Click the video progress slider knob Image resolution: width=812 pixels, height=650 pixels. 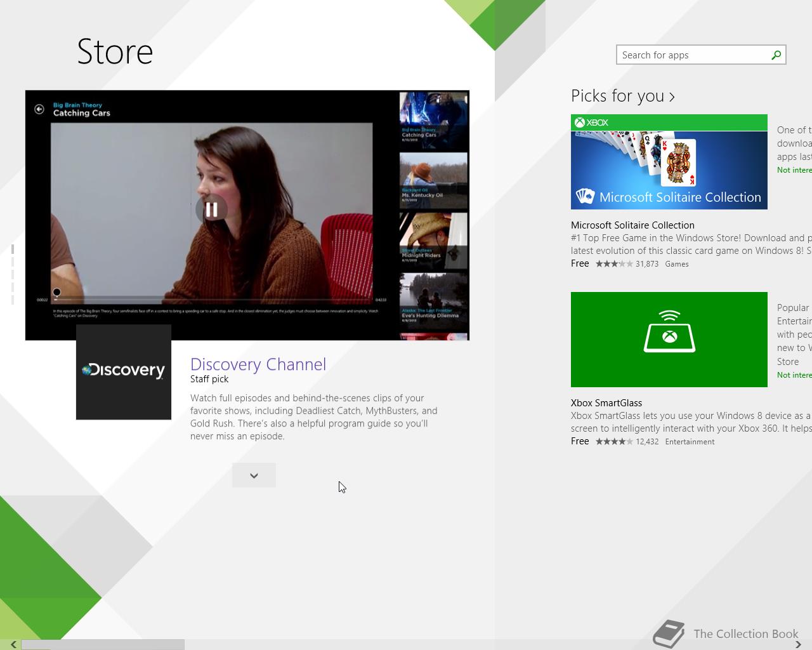(x=56, y=293)
